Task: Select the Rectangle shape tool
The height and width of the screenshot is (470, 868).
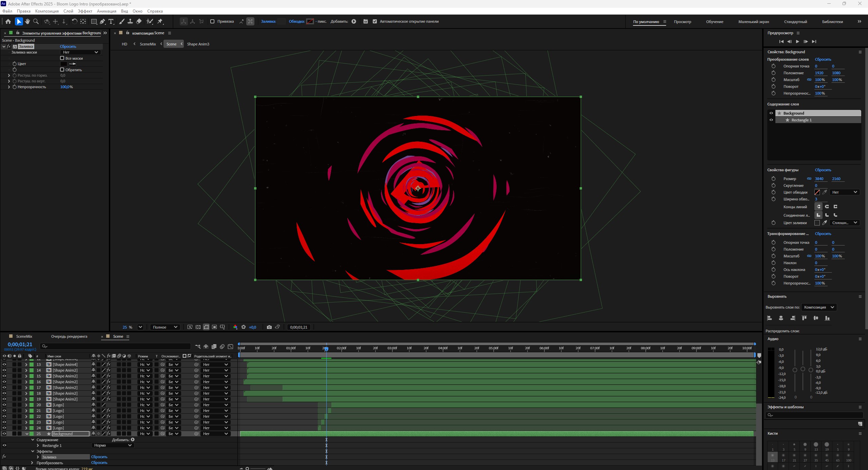Action: coord(94,21)
